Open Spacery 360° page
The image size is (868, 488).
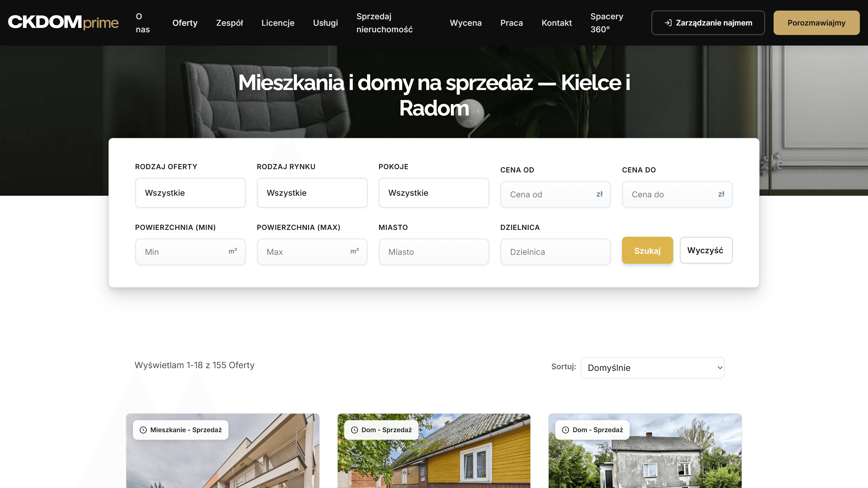click(607, 23)
